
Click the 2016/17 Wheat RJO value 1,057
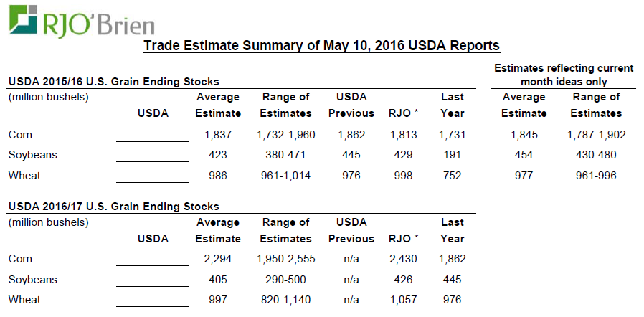pyautogui.click(x=403, y=299)
